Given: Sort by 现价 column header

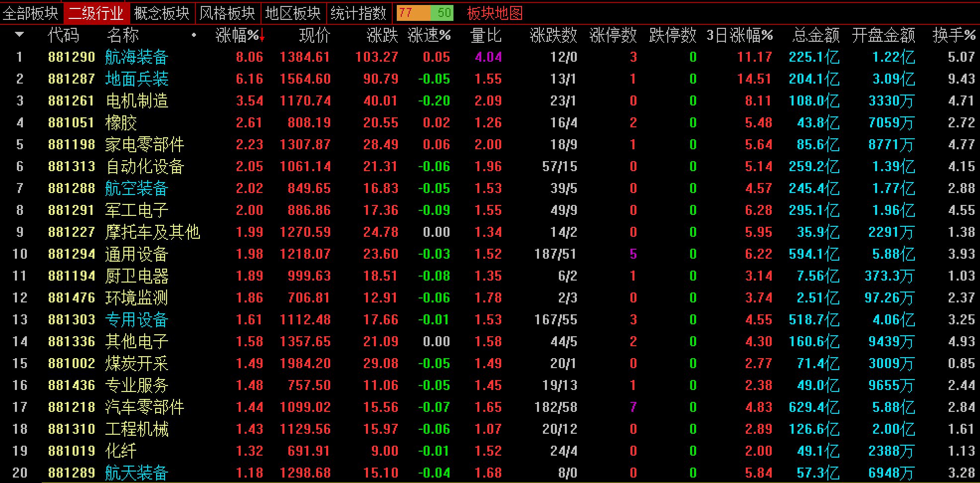Looking at the screenshot, I should (x=314, y=35).
